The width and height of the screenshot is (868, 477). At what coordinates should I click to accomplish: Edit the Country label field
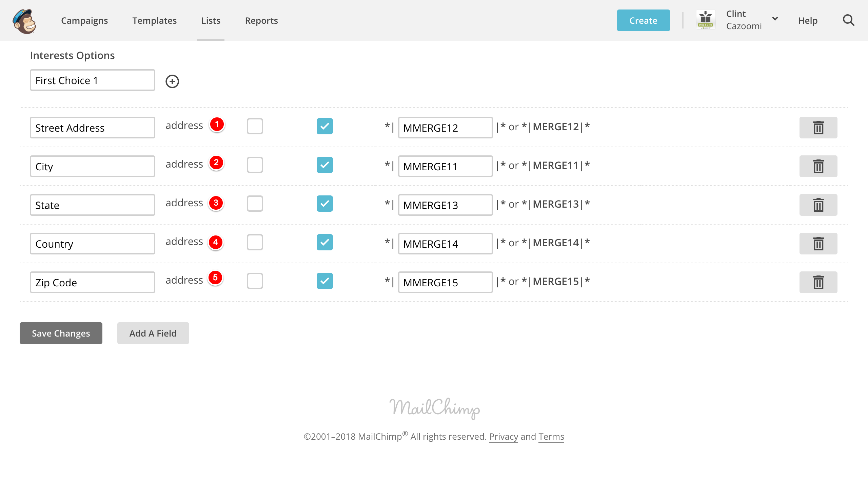coord(93,244)
